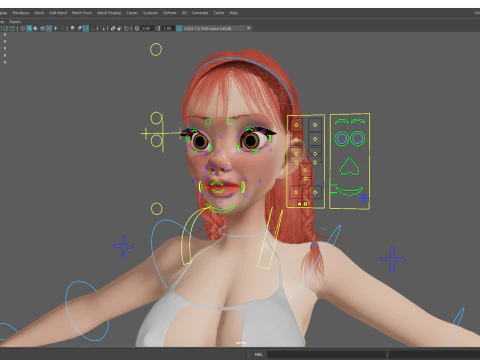This screenshot has width=480, height=360.
Task: Click the U button below the slider panel
Action: click(x=306, y=204)
